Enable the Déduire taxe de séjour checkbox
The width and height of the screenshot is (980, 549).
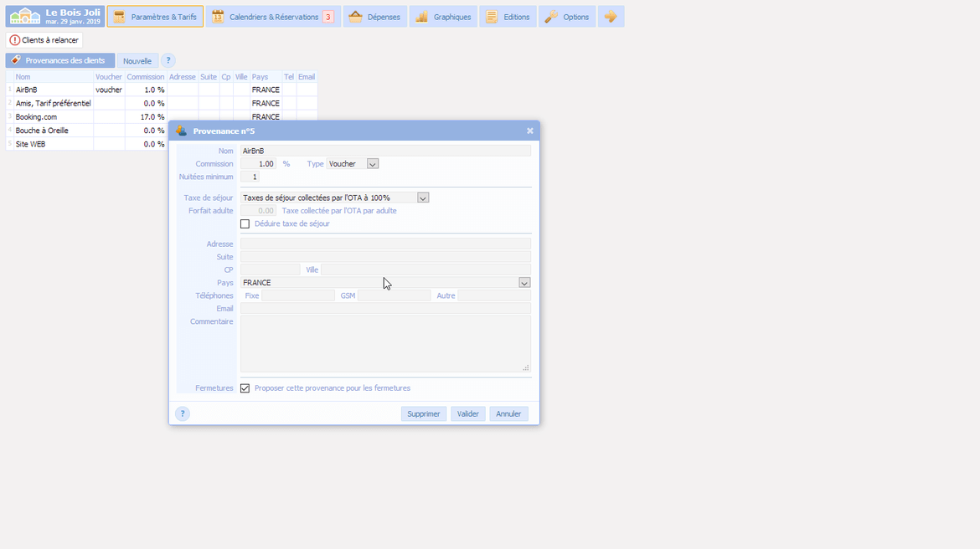point(245,224)
